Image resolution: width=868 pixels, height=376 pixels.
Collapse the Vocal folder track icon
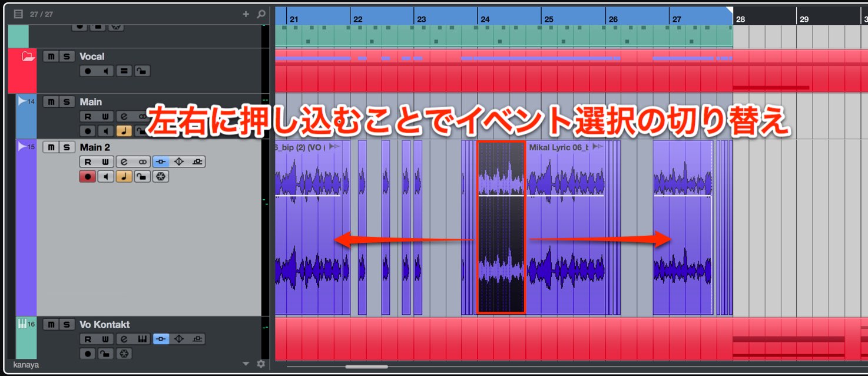pyautogui.click(x=27, y=57)
